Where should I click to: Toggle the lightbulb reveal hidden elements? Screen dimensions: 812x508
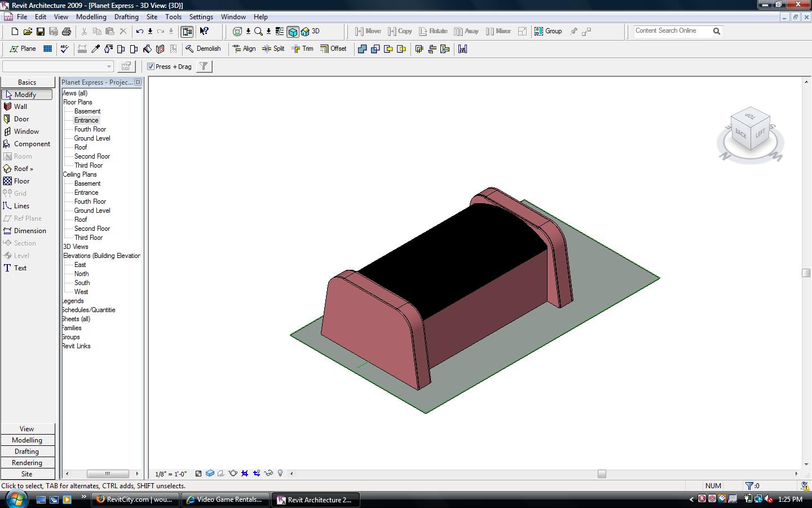(x=280, y=474)
